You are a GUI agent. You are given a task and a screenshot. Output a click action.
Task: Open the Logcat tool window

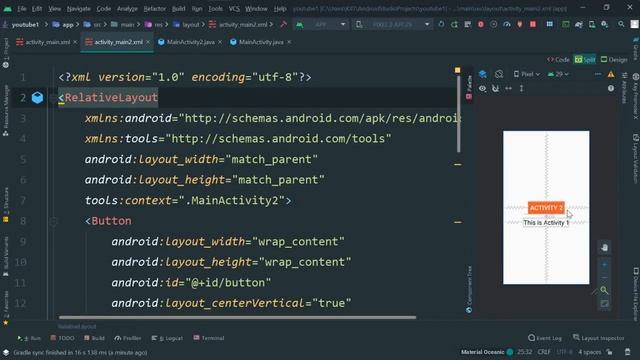(167, 338)
